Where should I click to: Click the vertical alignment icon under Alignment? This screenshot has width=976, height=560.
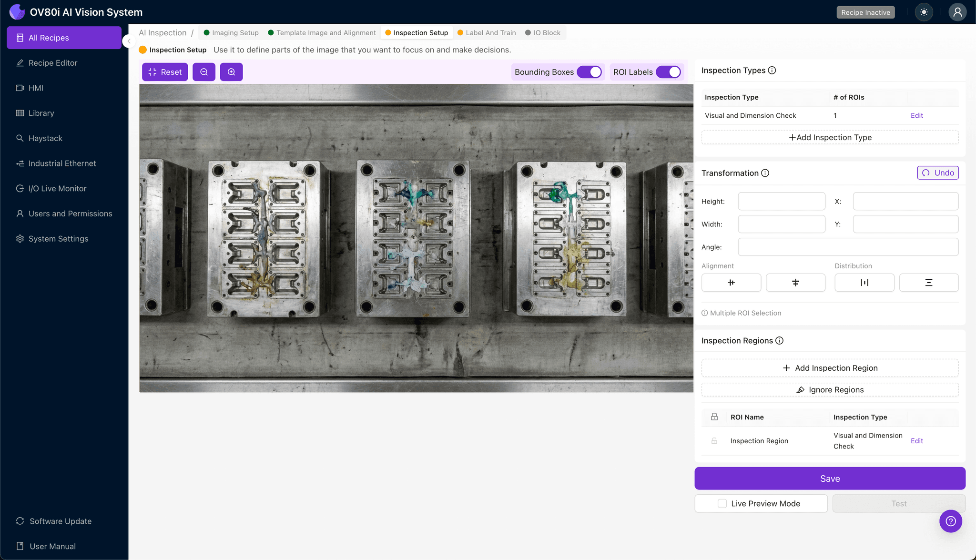coord(795,282)
